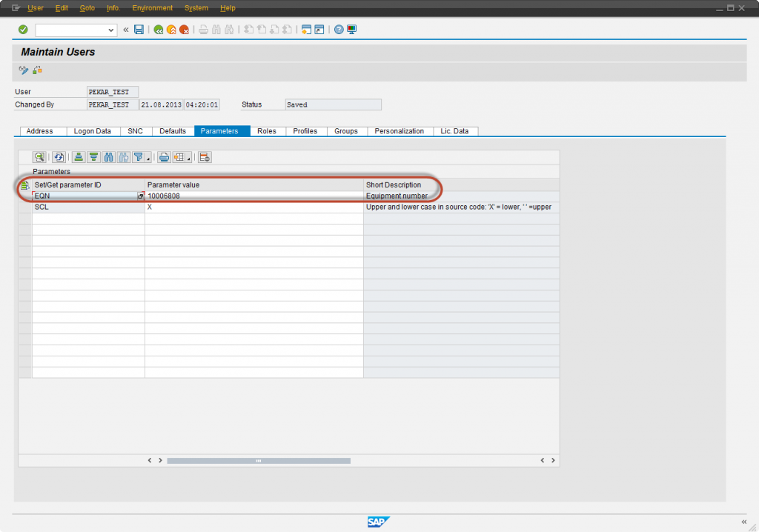Open Help with the question mark icon
The width and height of the screenshot is (759, 532).
(339, 30)
